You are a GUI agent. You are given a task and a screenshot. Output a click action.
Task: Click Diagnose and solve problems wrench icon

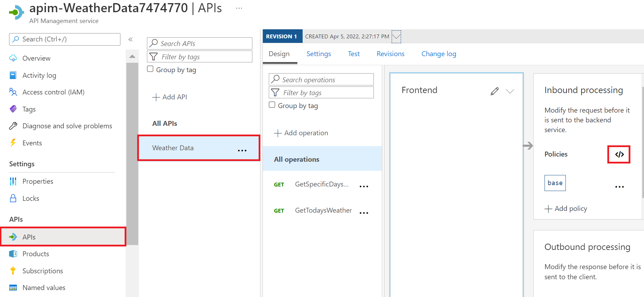coord(13,126)
